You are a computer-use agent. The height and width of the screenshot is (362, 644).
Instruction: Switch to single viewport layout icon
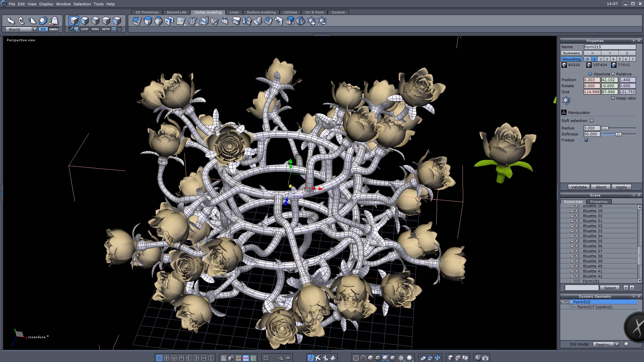(159, 358)
